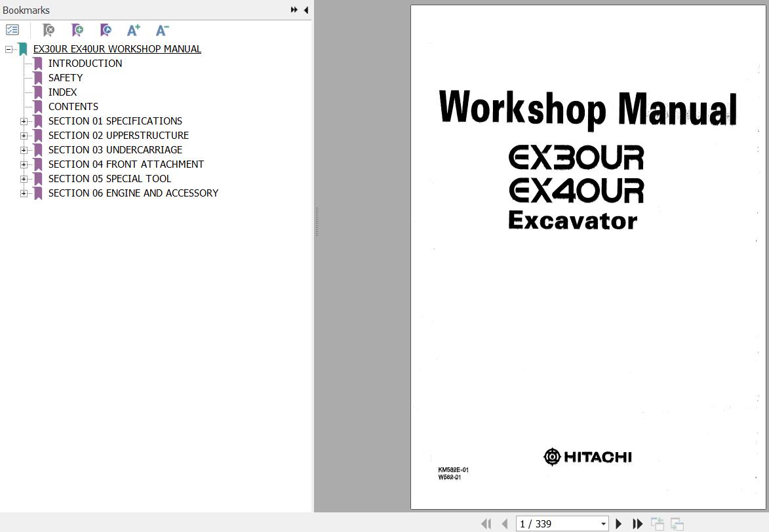769x532 pixels.
Task: Open the INTRODUCTION bookmark
Action: tap(85, 64)
